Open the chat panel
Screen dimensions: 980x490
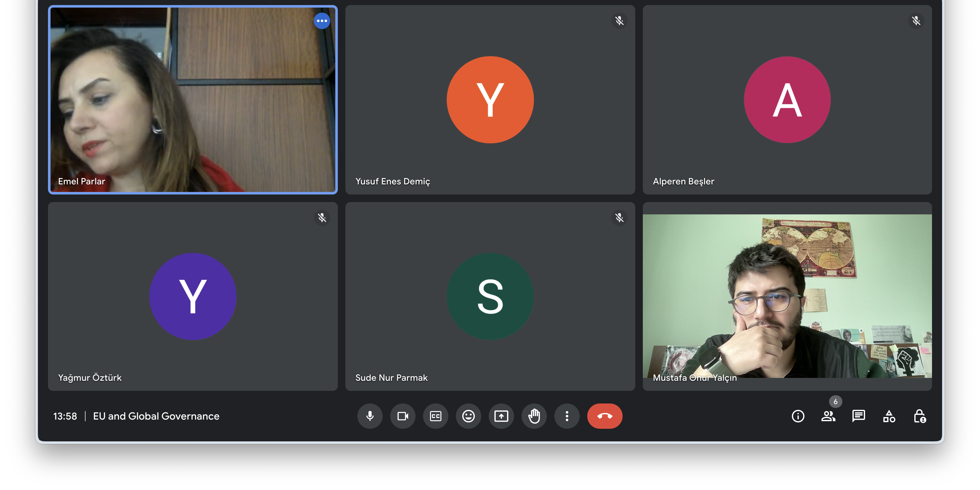tap(858, 416)
